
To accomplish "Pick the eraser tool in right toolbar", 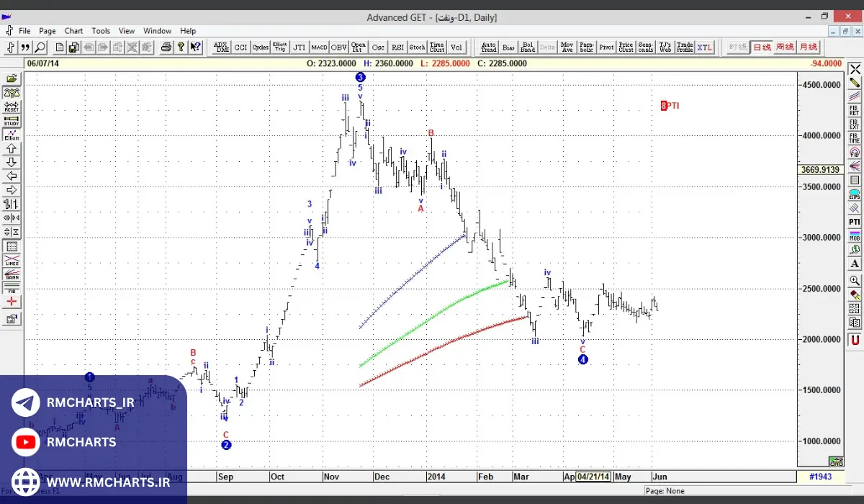I will pos(855,295).
